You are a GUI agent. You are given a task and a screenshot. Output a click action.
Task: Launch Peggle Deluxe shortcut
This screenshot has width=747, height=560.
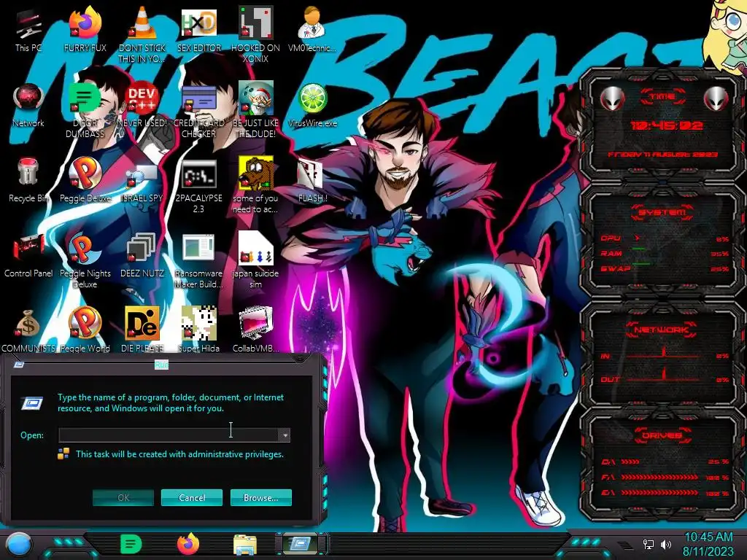(x=85, y=180)
